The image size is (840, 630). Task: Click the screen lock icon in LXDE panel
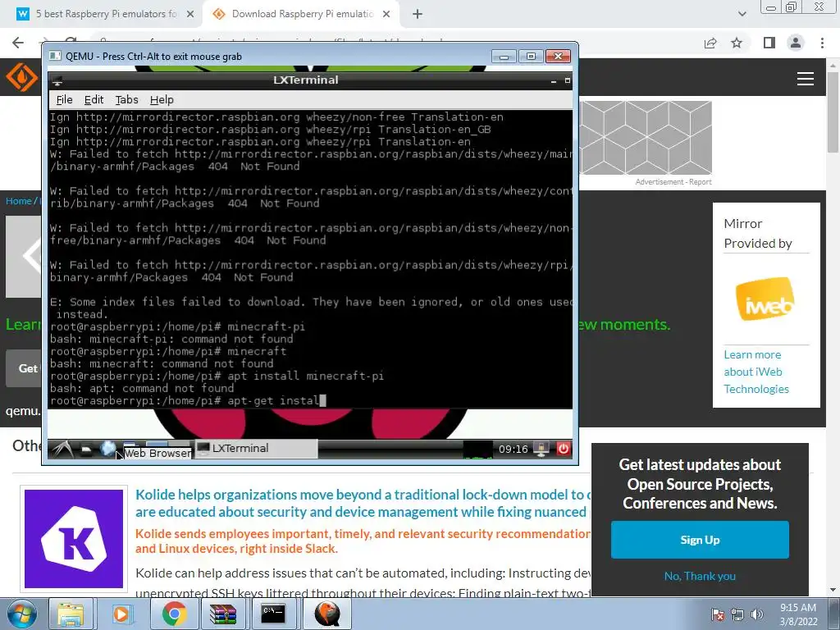click(541, 450)
